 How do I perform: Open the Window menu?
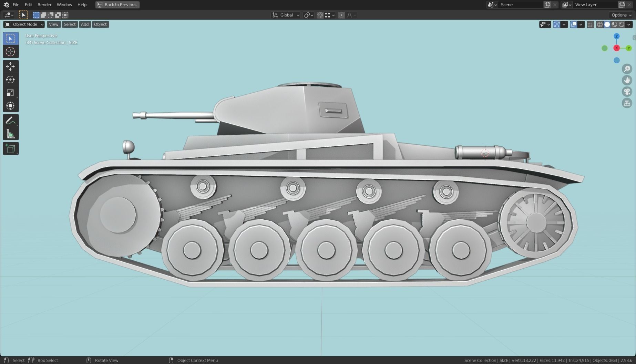click(64, 4)
